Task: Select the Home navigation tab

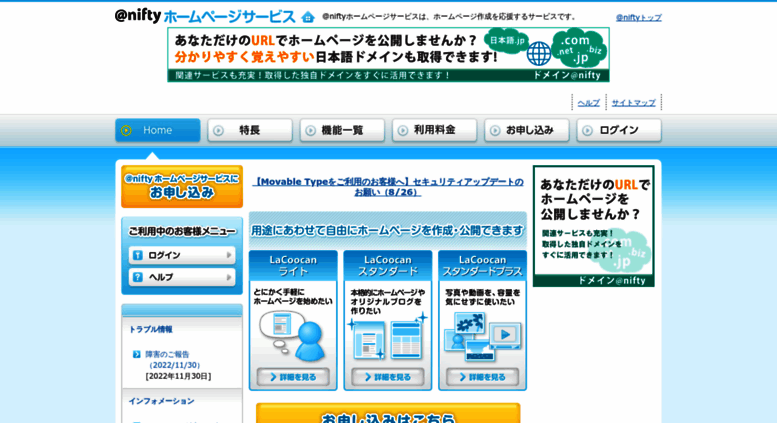Action: [x=158, y=130]
